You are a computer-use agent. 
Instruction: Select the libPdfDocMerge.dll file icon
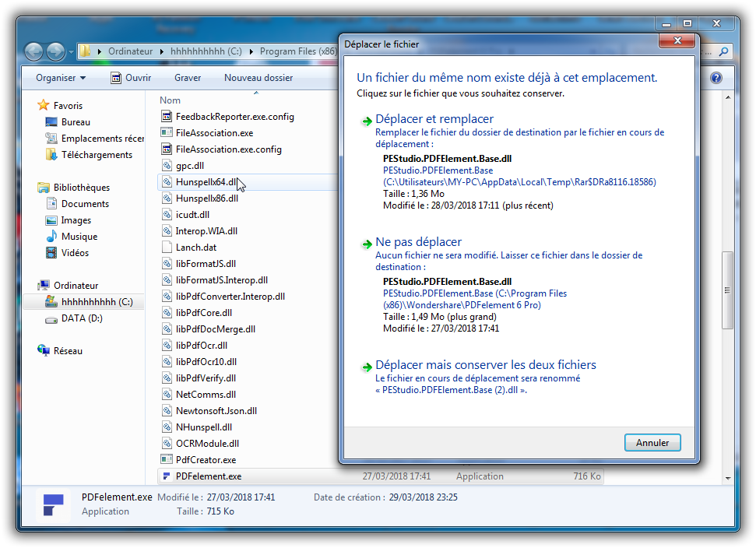tap(167, 329)
